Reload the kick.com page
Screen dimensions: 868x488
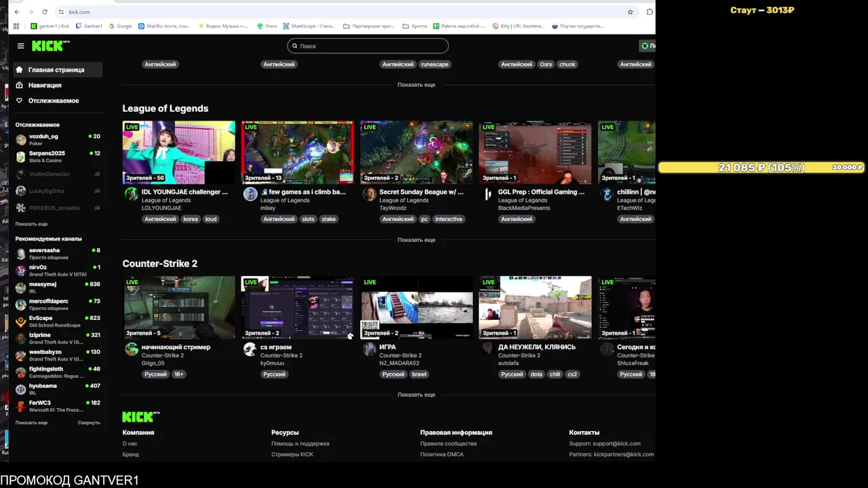tap(45, 12)
